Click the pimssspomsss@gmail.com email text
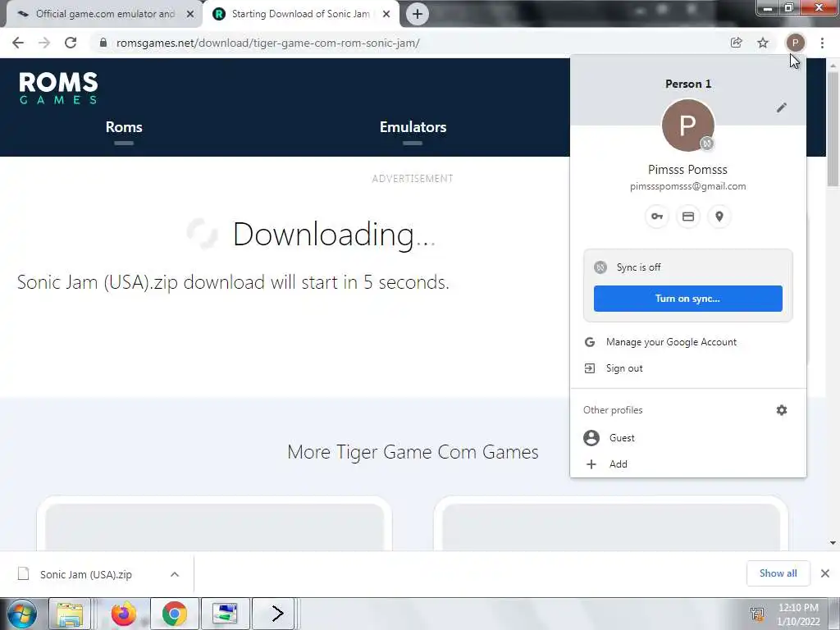Viewport: 840px width, 630px height. (688, 186)
